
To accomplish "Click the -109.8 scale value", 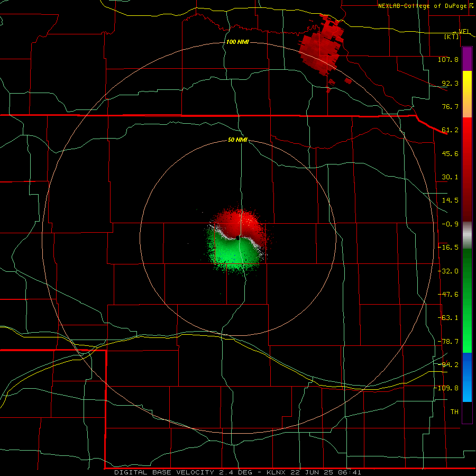I will pos(446,388).
